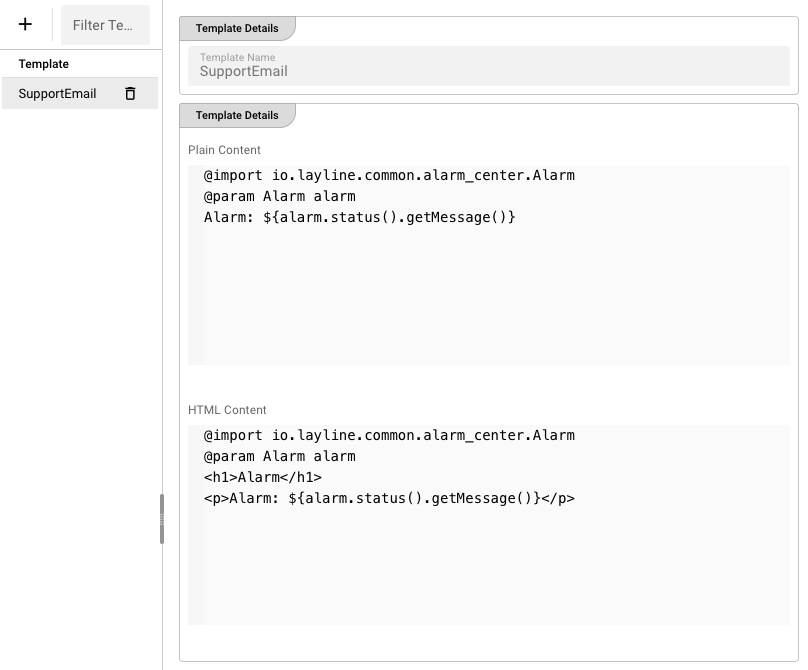Click the Template Name field

point(489,66)
